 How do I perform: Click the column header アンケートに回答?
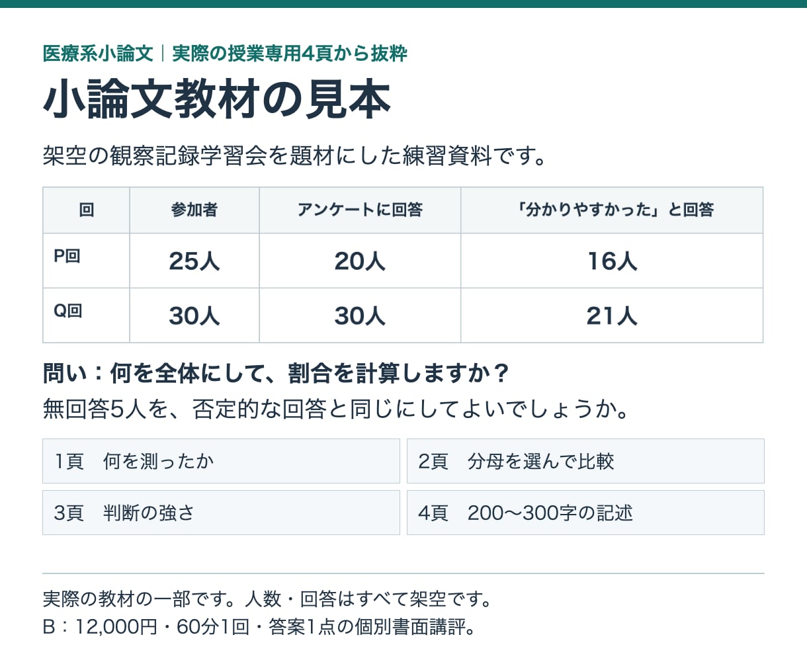[360, 210]
